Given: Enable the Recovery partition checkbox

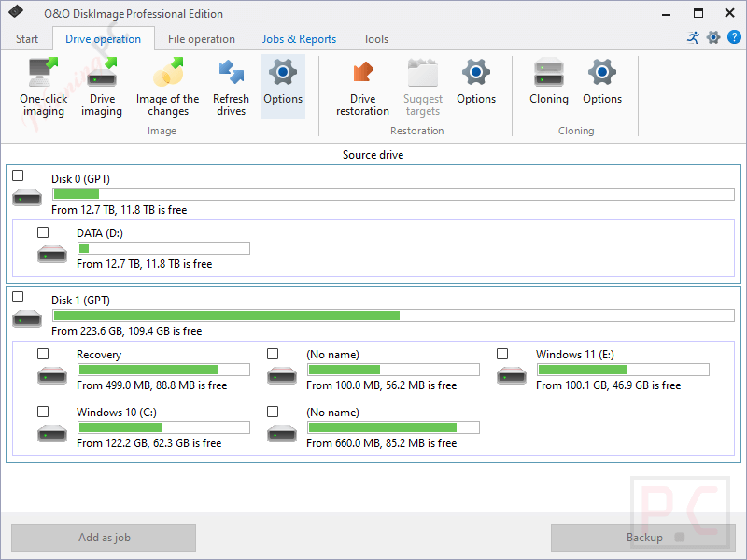Looking at the screenshot, I should tap(43, 354).
